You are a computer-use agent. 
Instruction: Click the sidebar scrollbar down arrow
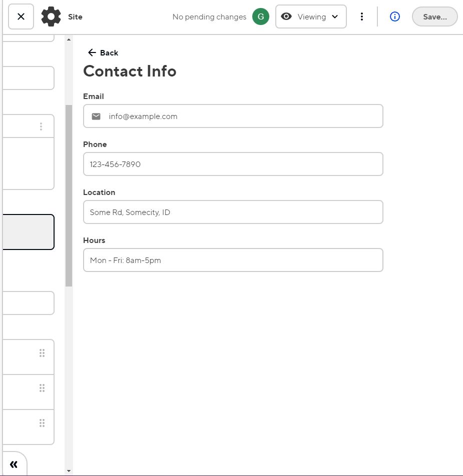point(69,470)
